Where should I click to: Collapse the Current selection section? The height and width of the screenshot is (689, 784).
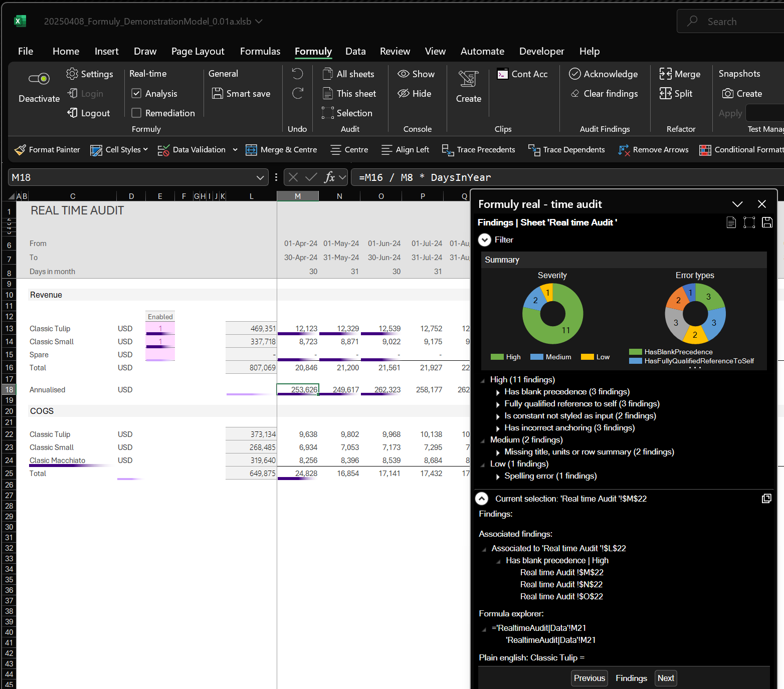481,499
